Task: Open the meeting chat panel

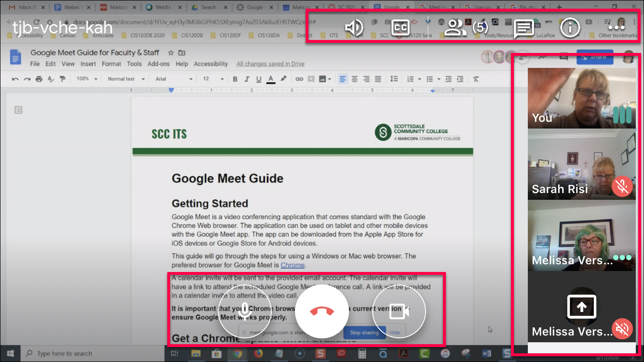Action: pyautogui.click(x=523, y=29)
